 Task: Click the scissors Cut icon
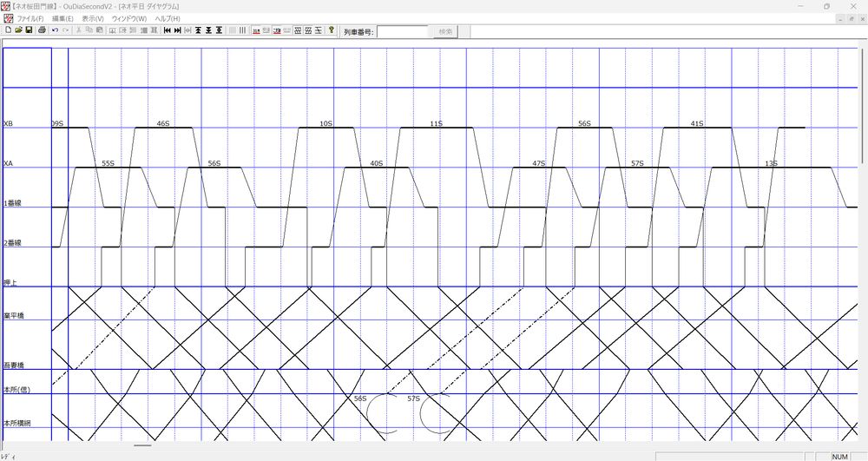pyautogui.click(x=79, y=30)
